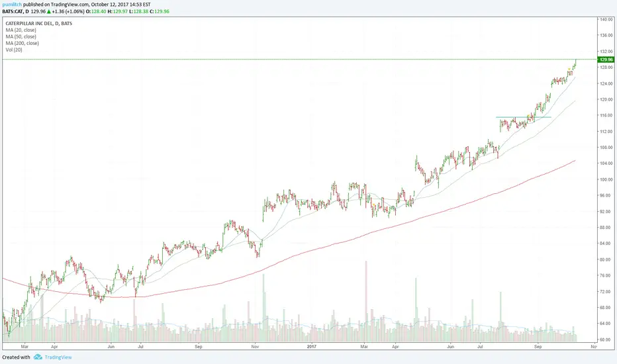Click the small green up-arrow change indicator

coord(49,11)
